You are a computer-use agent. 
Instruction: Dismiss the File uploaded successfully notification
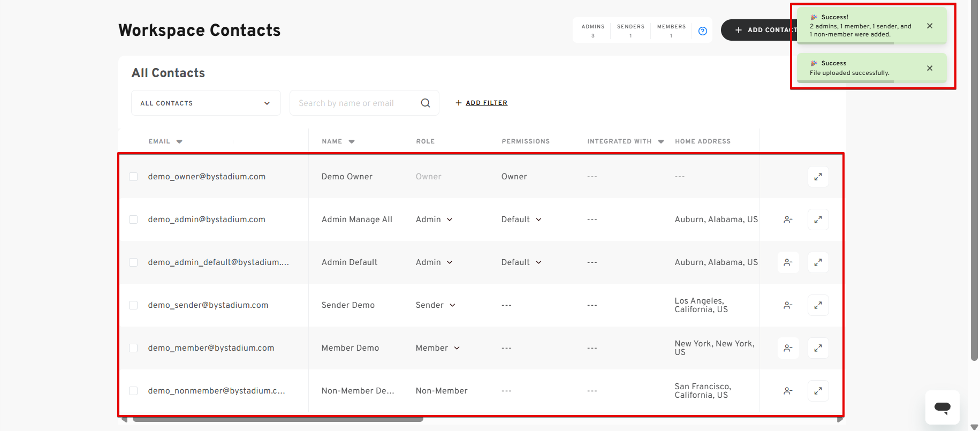(x=930, y=68)
